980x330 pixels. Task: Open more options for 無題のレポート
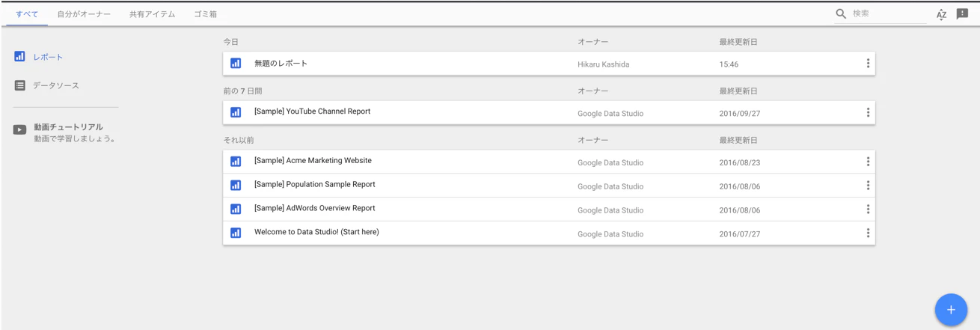click(x=868, y=64)
